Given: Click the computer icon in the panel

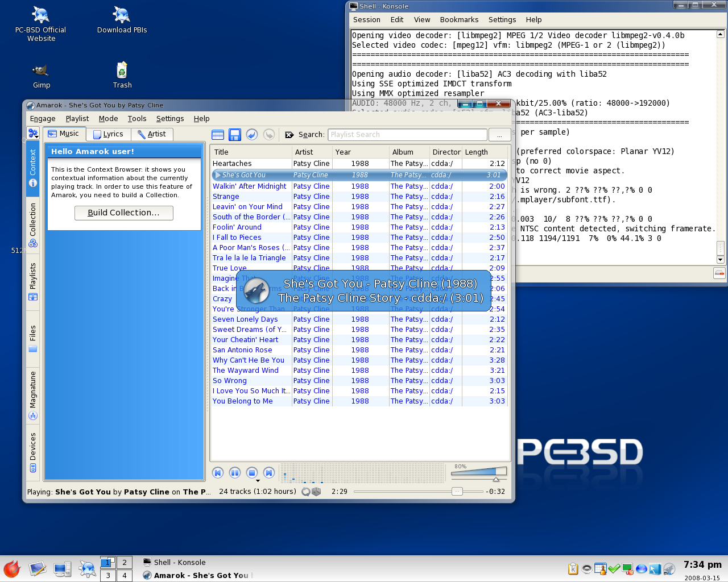Looking at the screenshot, I should [62, 569].
